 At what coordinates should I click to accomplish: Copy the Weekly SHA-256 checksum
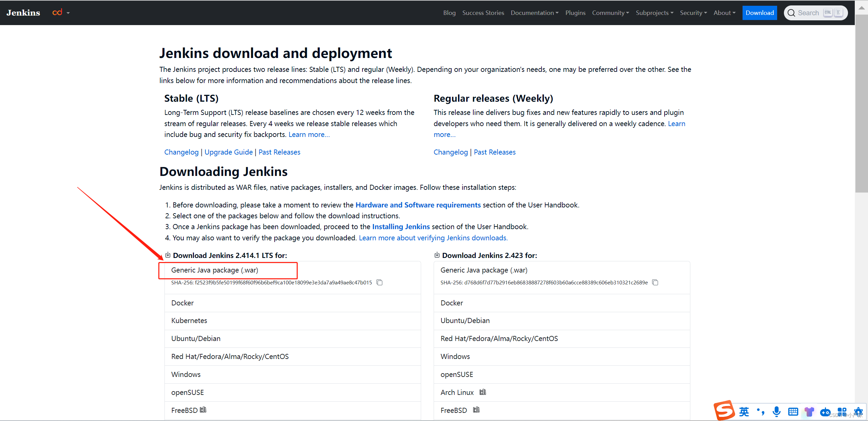655,282
